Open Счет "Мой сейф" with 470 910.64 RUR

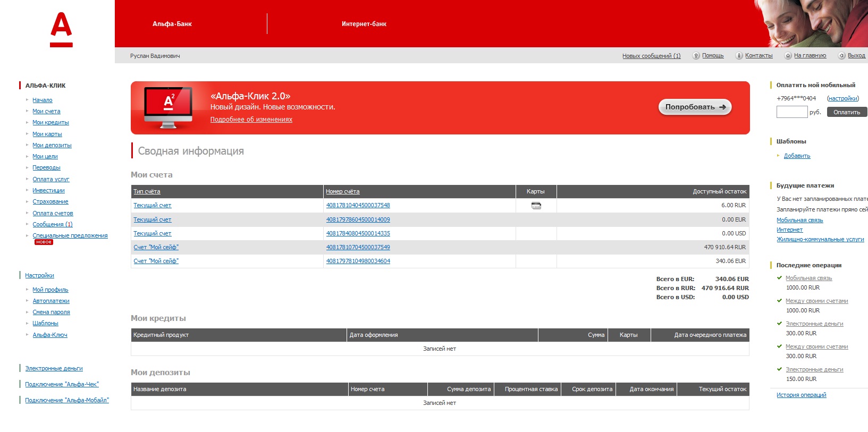pyautogui.click(x=156, y=247)
